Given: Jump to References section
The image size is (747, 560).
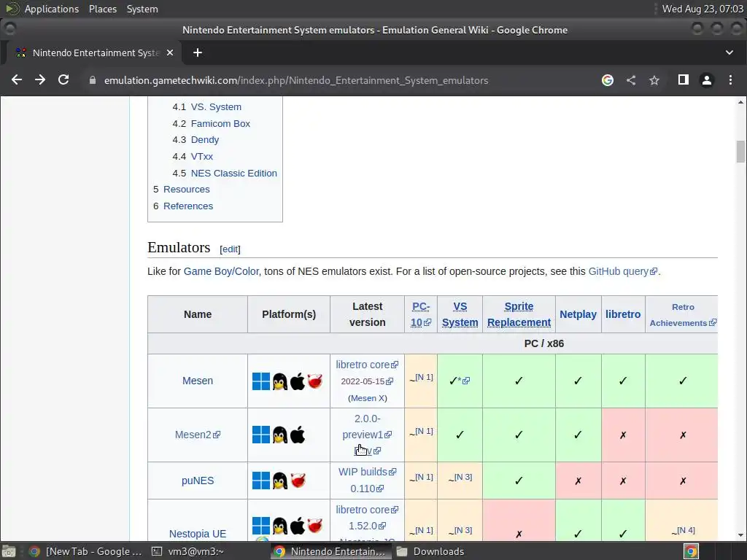Looking at the screenshot, I should coord(188,206).
